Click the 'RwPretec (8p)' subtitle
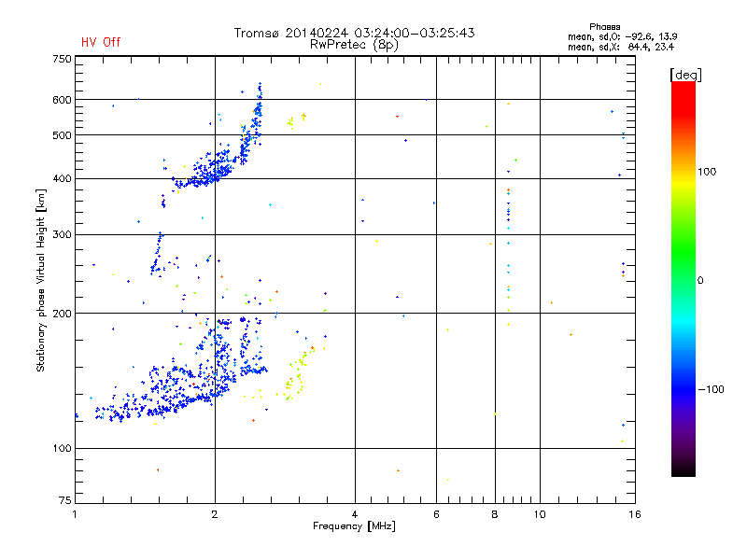This screenshot has height=560, width=747. coord(354,45)
